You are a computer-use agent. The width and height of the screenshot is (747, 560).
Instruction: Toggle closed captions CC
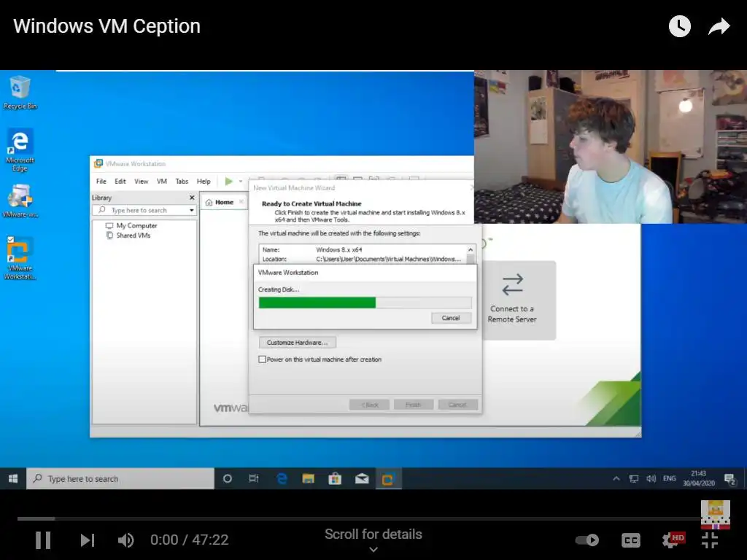(631, 540)
